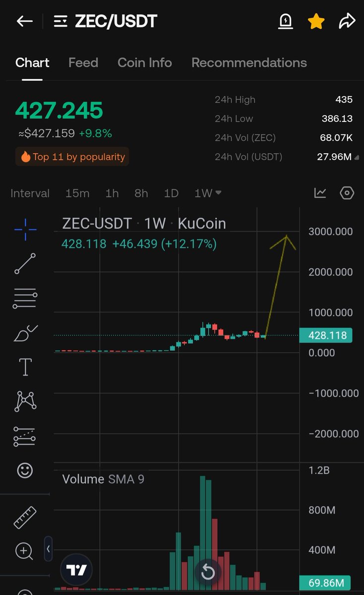Collapse the drawing toolbar with the side arrow
Viewport: 364px width, 595px height.
point(48,549)
